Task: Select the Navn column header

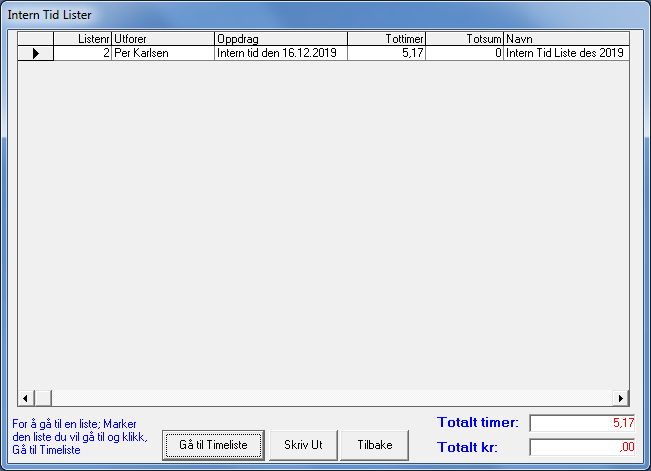Action: click(x=565, y=38)
